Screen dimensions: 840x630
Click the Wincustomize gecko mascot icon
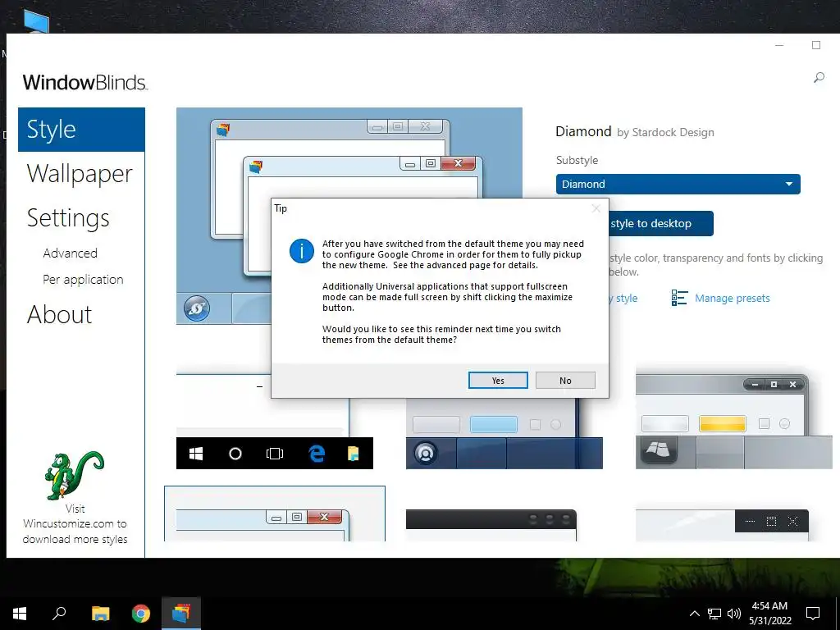click(x=74, y=475)
